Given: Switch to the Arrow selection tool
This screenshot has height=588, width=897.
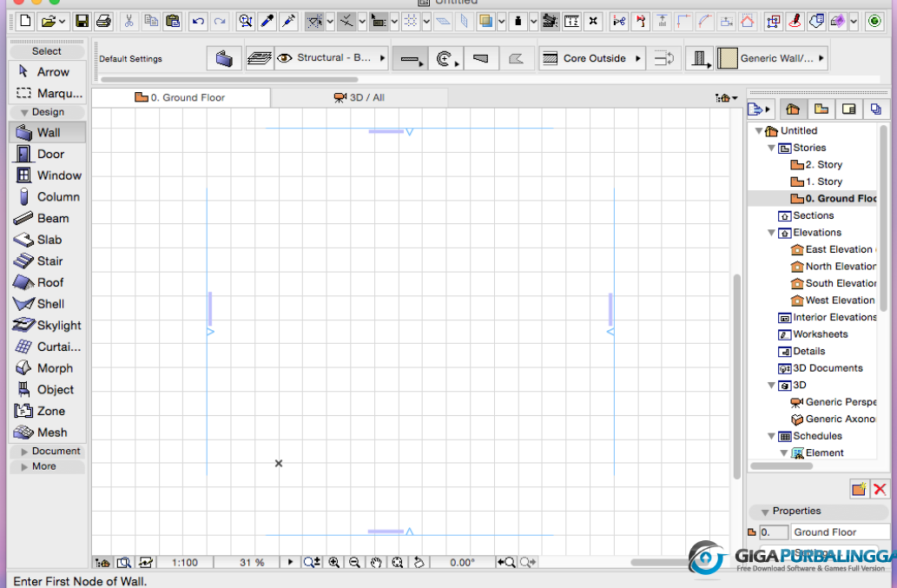Looking at the screenshot, I should [48, 72].
